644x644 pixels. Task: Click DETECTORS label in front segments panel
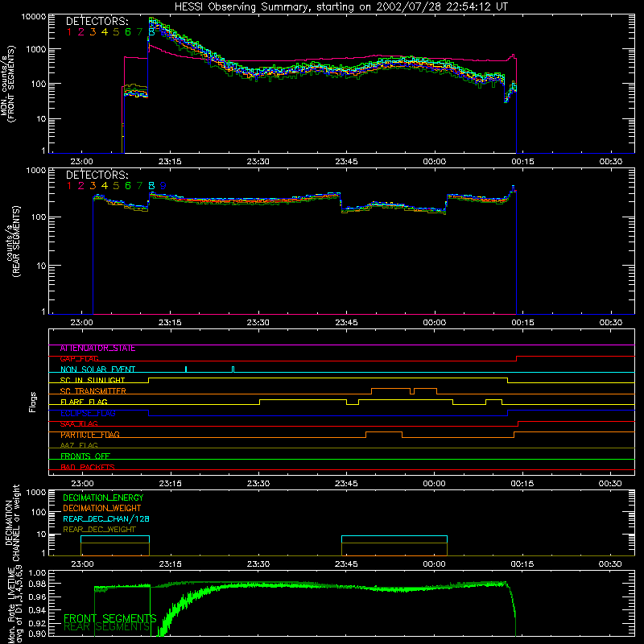pyautogui.click(x=97, y=22)
